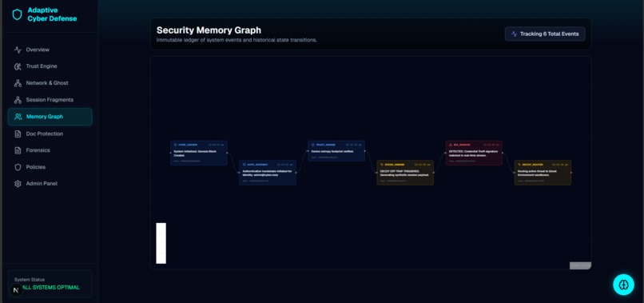Click pulse icon on DECOY_ROUTER node
The height and width of the screenshot is (303, 644).
pyautogui.click(x=519, y=165)
